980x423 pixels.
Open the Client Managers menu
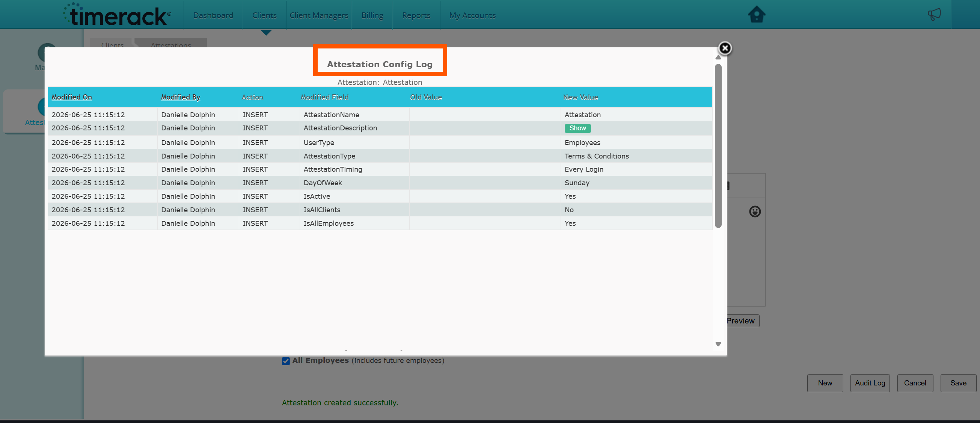point(319,15)
